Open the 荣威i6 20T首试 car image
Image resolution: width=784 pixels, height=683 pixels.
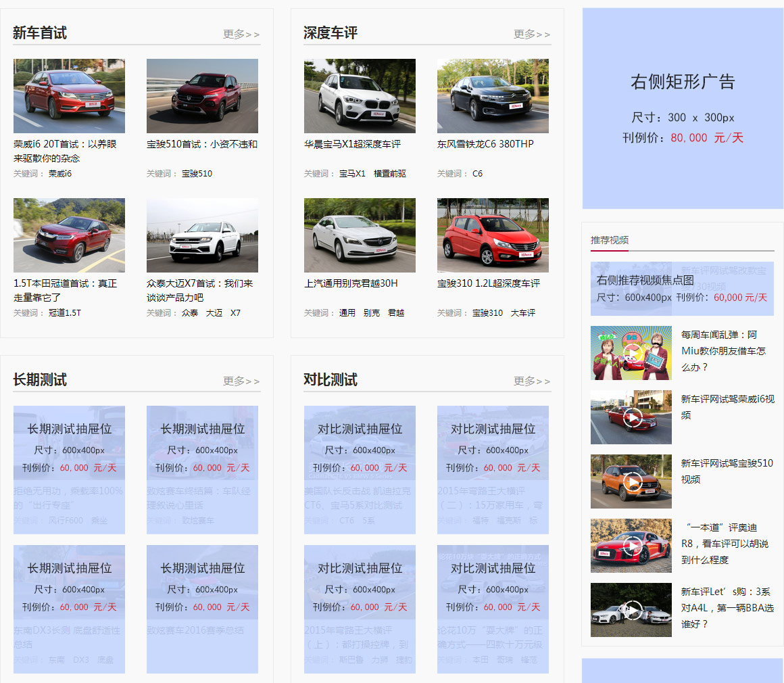pyautogui.click(x=69, y=96)
